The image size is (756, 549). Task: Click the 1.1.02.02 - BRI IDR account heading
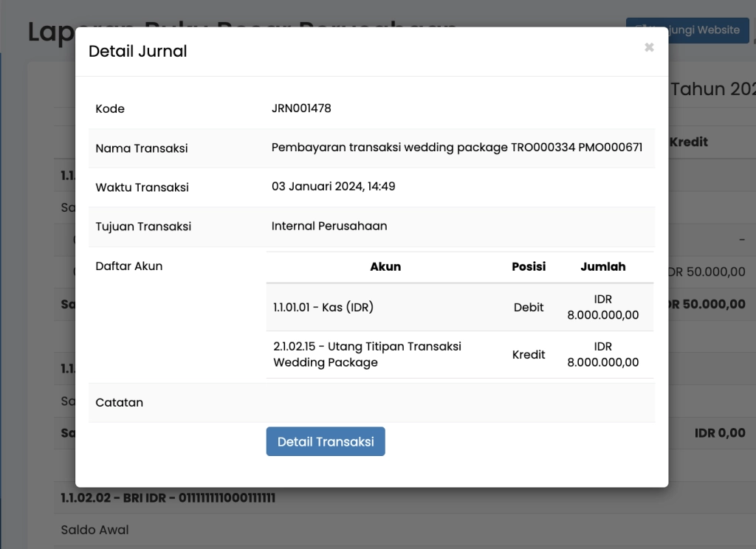coord(168,498)
